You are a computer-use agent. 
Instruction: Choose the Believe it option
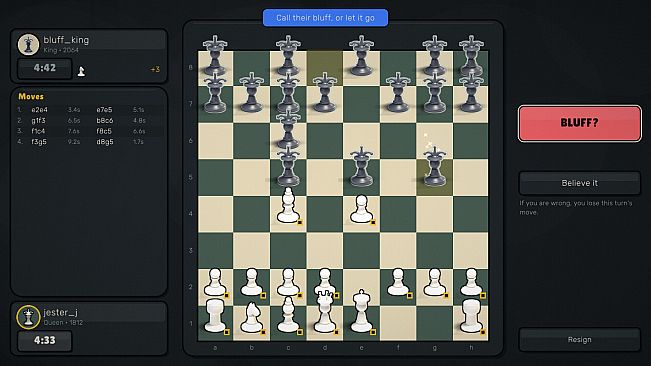(x=580, y=183)
